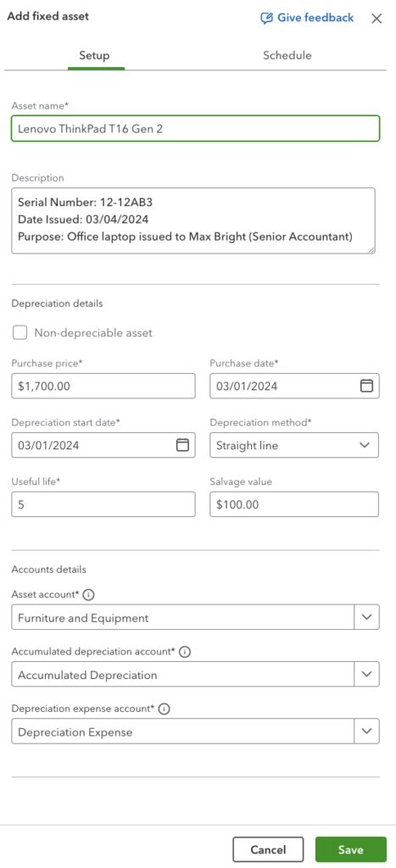Expand the Depreciation expense account dropdown arrow
The width and height of the screenshot is (396, 868).
366,732
